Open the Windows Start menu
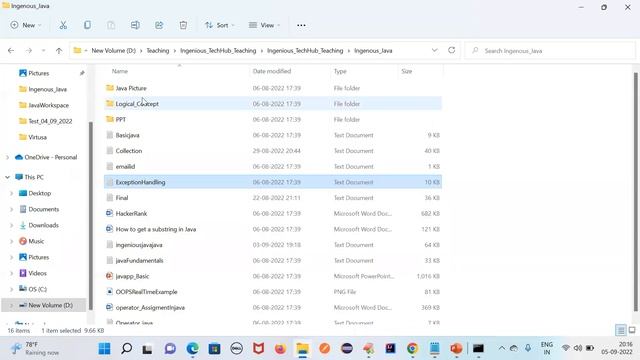The height and width of the screenshot is (360, 640). click(104, 349)
